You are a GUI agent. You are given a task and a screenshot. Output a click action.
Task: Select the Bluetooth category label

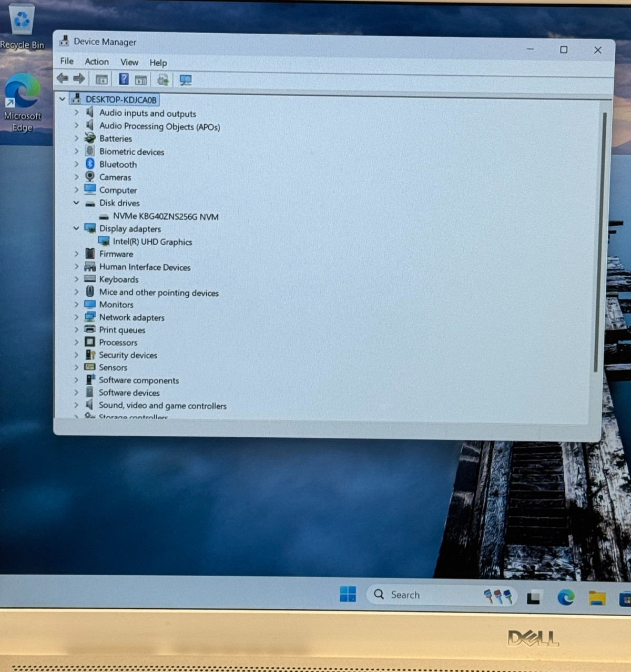tap(118, 164)
